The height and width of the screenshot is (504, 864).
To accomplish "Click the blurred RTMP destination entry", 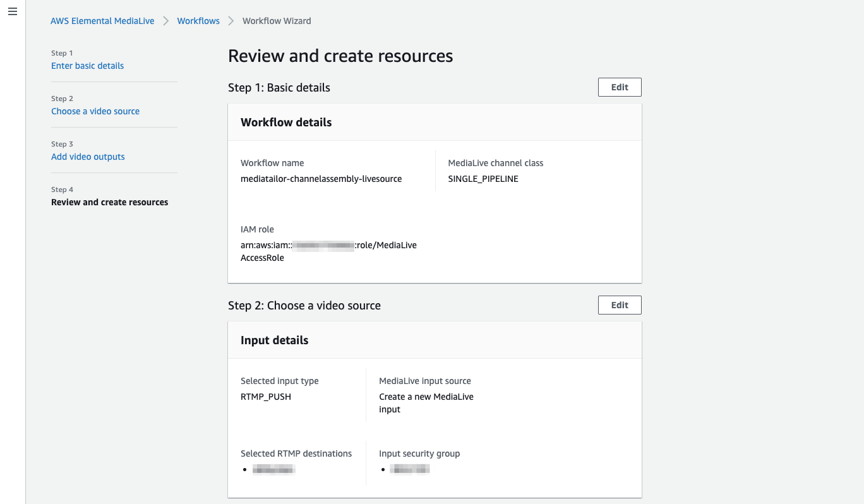I will click(x=274, y=469).
